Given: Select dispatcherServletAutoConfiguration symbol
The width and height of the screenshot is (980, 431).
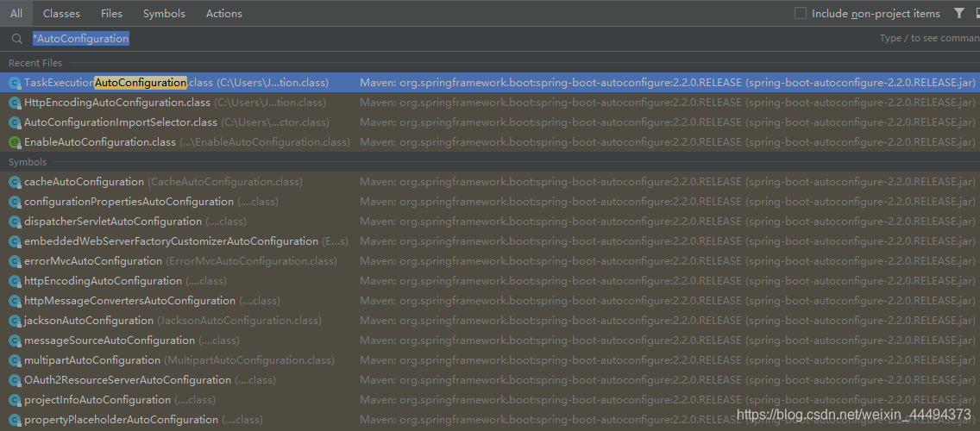Looking at the screenshot, I should click(x=490, y=222).
